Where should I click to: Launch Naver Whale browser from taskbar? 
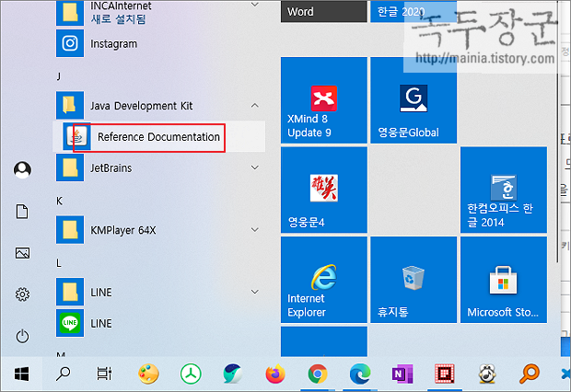tap(233, 374)
